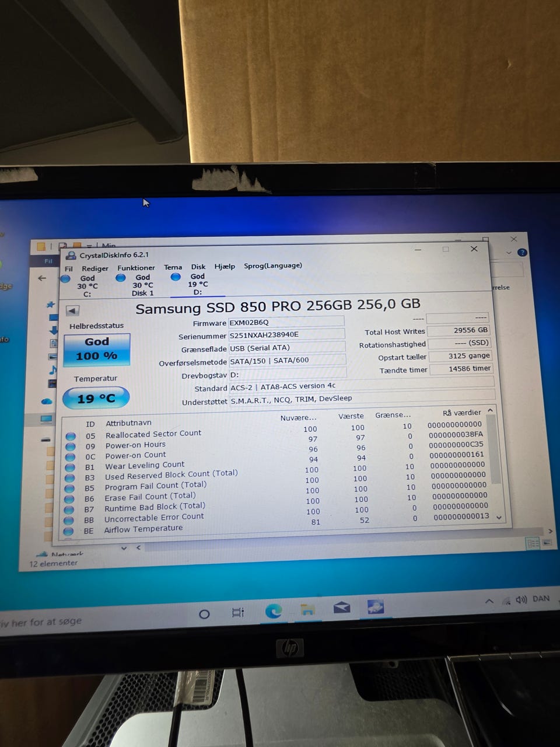560x747 pixels.
Task: Click the Attributnavn column header
Action: [x=128, y=423]
